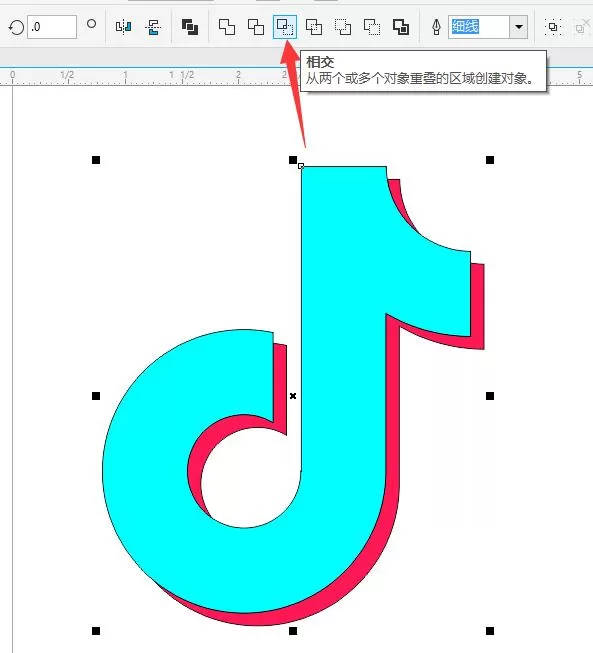The height and width of the screenshot is (653, 593).
Task: Click the middle-left selection handle
Action: tap(96, 396)
